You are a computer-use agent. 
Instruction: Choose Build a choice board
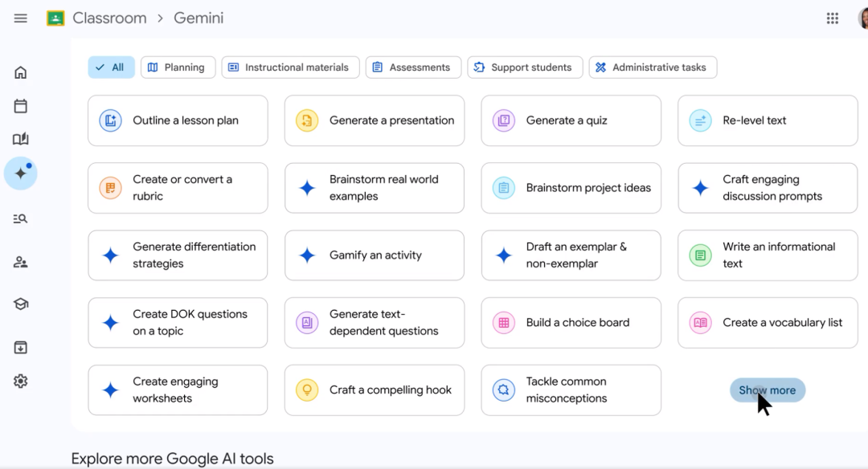coord(571,323)
